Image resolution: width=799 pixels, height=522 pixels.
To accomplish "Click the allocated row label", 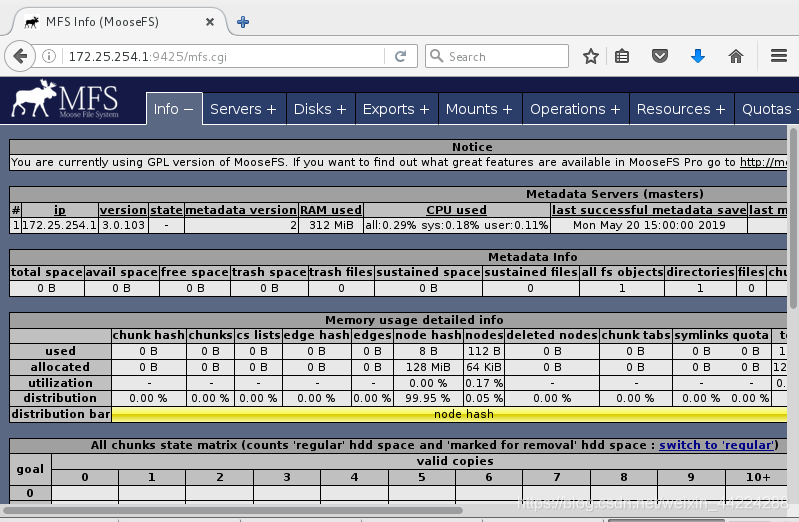I will click(61, 367).
